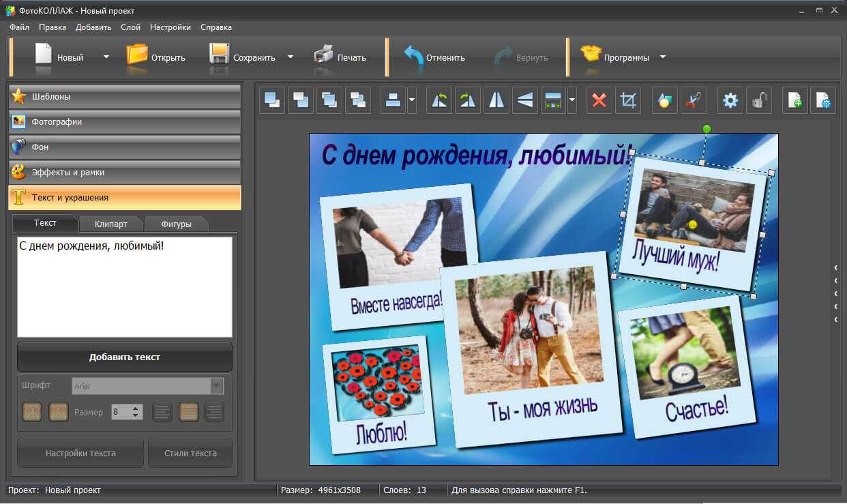Click the scissors cut-out icon
Screen dimensions: 847x504
click(x=693, y=101)
